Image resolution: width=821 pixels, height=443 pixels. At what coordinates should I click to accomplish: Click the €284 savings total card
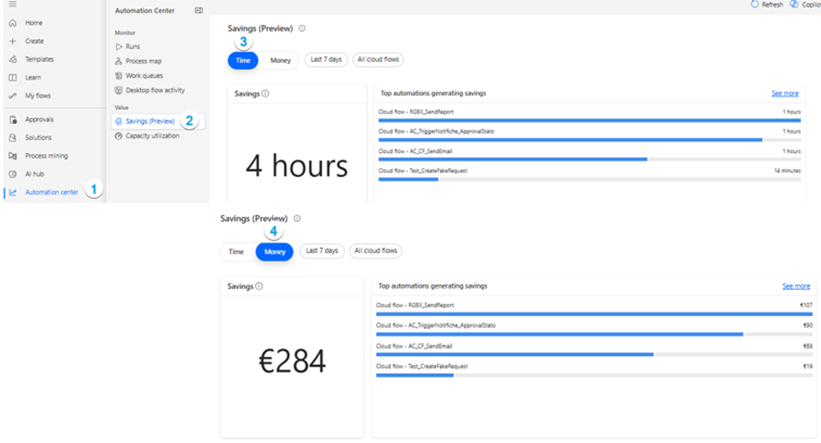tap(292, 360)
